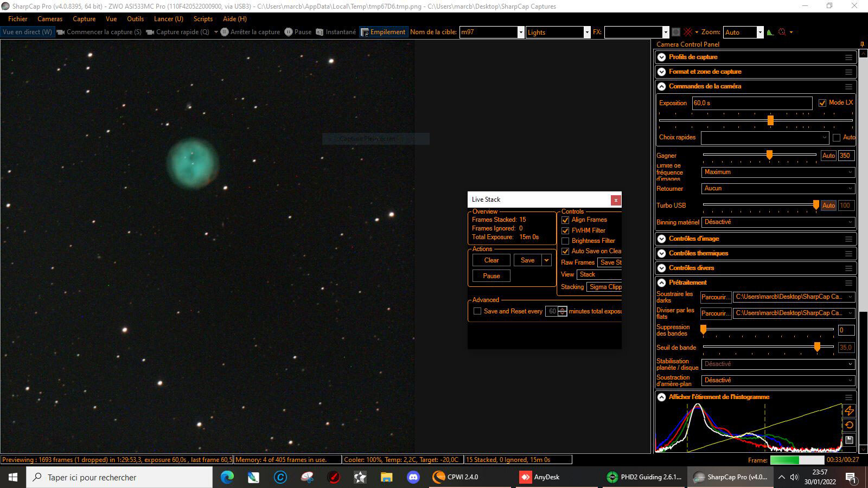Open the Outils menu

point(136,19)
